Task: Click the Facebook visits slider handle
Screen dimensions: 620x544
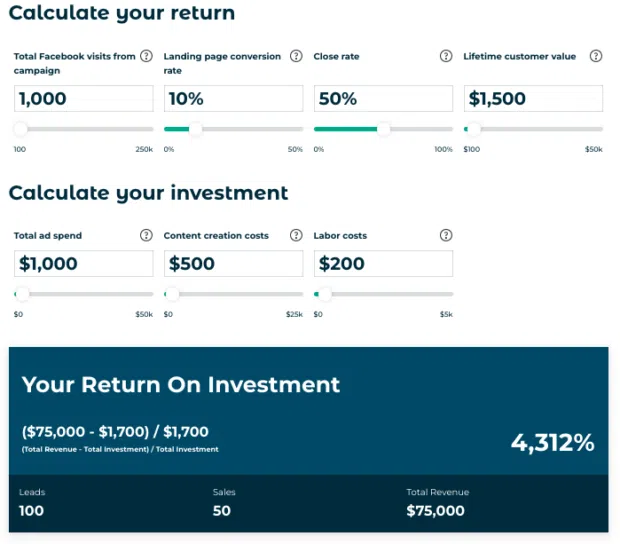Action: tap(21, 129)
